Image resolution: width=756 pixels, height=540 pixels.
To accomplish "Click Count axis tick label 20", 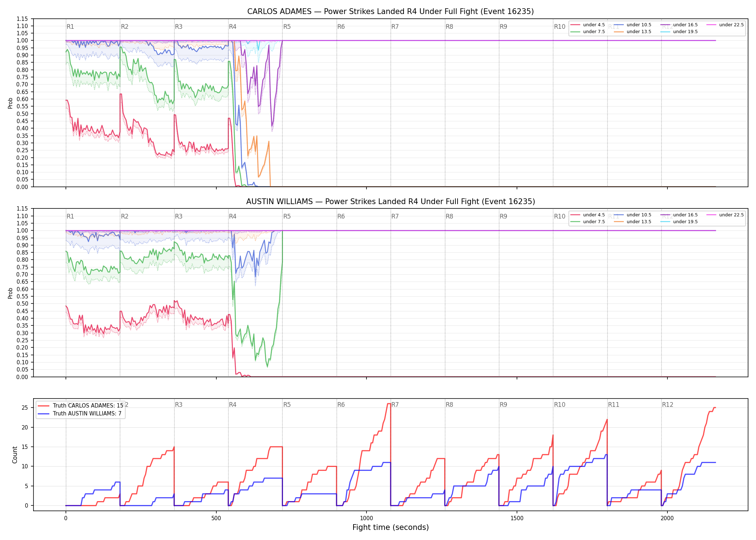I will (x=25, y=428).
